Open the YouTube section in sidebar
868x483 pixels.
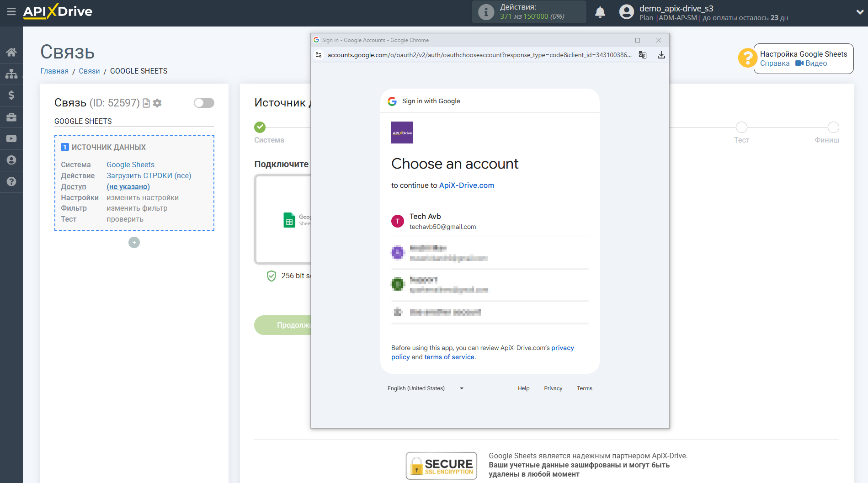(x=11, y=138)
